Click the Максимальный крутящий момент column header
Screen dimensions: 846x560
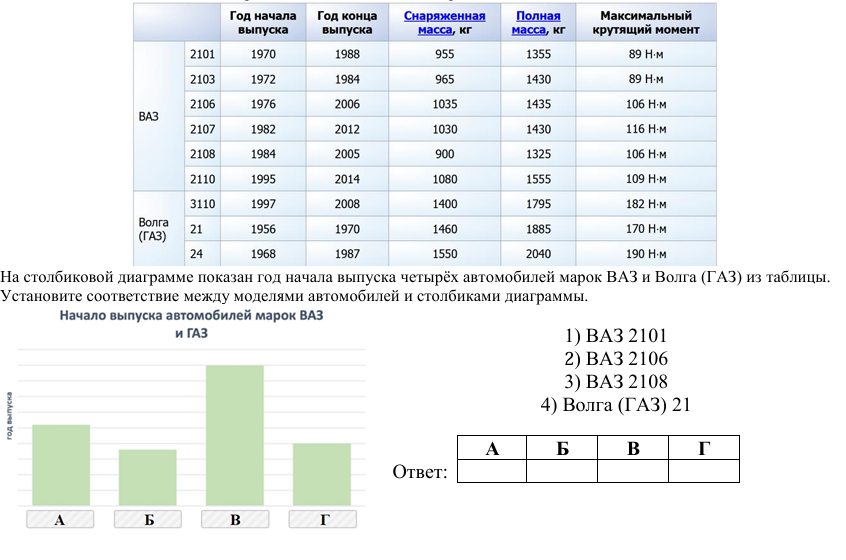646,23
